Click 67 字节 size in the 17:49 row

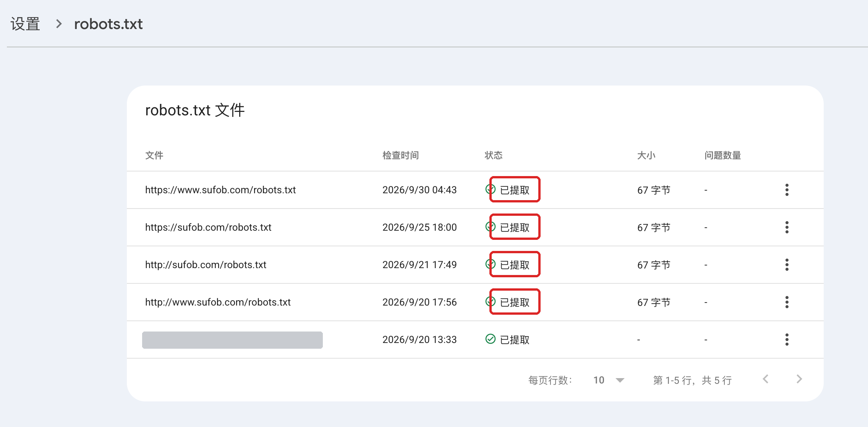click(x=654, y=265)
